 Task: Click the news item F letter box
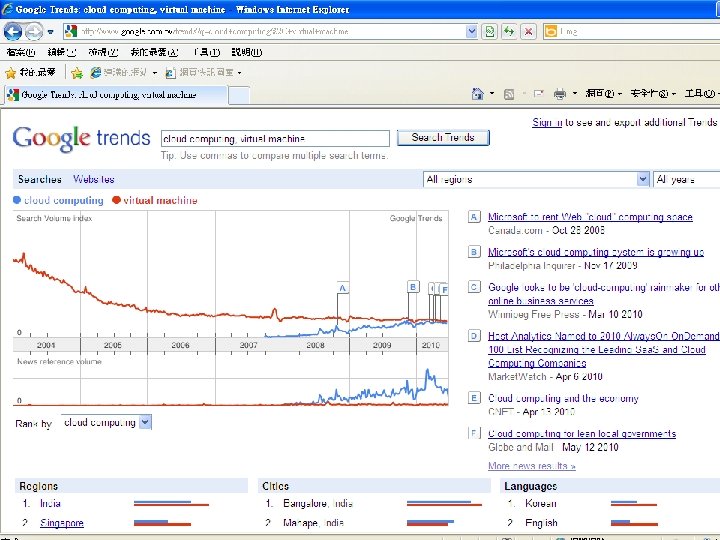click(474, 433)
